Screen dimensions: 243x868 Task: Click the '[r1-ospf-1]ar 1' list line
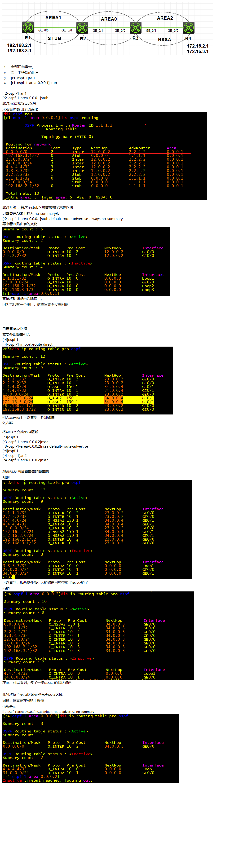click(23, 78)
